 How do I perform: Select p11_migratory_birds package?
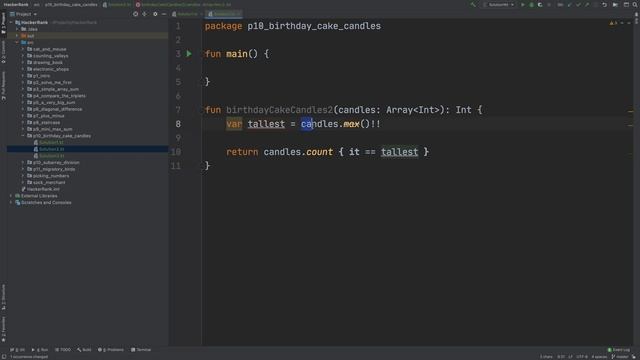click(x=54, y=169)
